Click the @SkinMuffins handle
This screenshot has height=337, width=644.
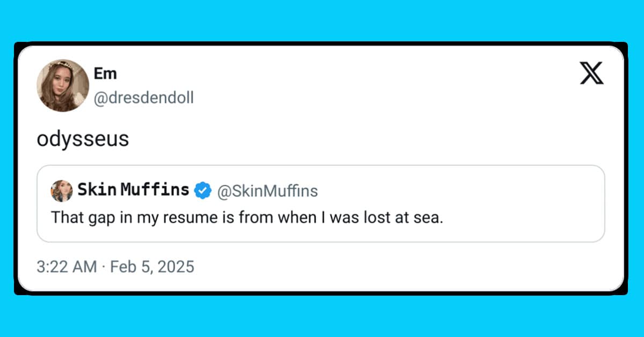point(267,191)
